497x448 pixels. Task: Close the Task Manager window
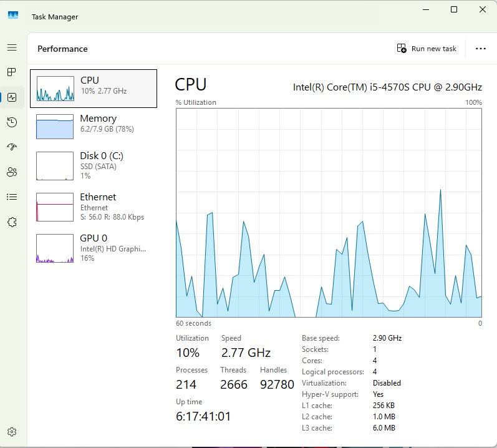(x=483, y=9)
